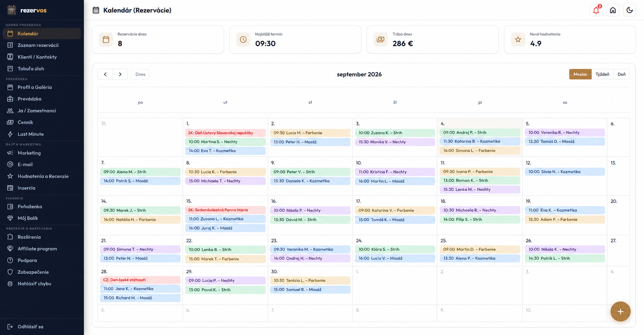Click the Odhlásiť sa logout icon
The height and width of the screenshot is (335, 644).
tap(10, 327)
